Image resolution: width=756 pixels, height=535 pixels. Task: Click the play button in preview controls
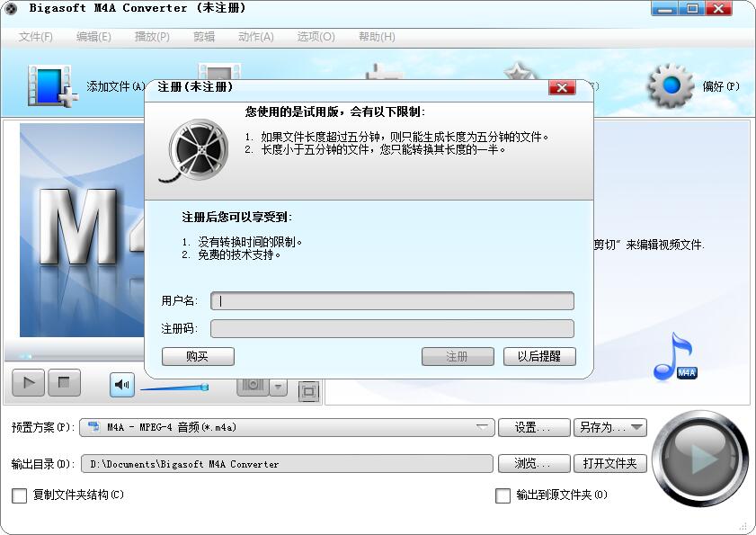[28, 383]
